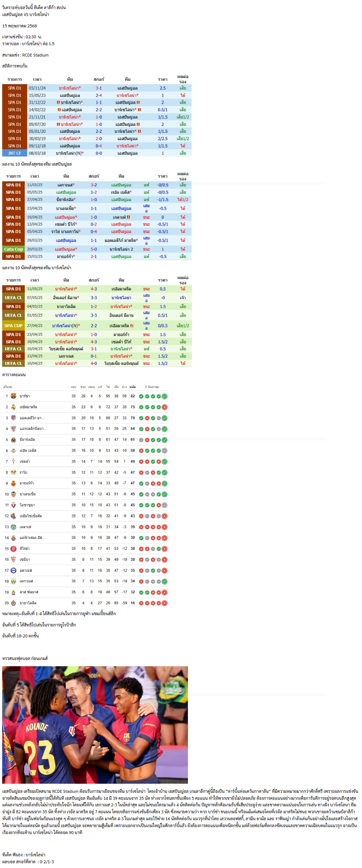Click the โอซาซูนา crest at rank 11
The height and width of the screenshot is (868, 362).
point(14,505)
